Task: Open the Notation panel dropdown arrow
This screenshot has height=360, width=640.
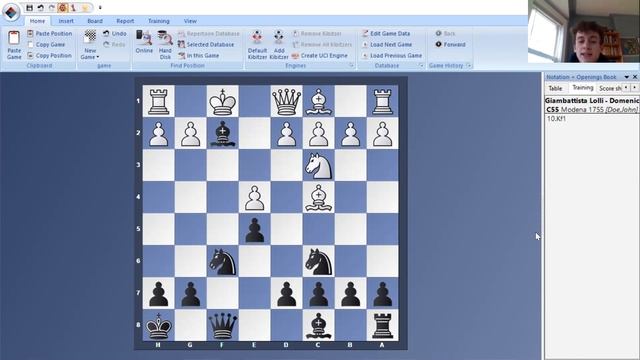Action: point(627,77)
